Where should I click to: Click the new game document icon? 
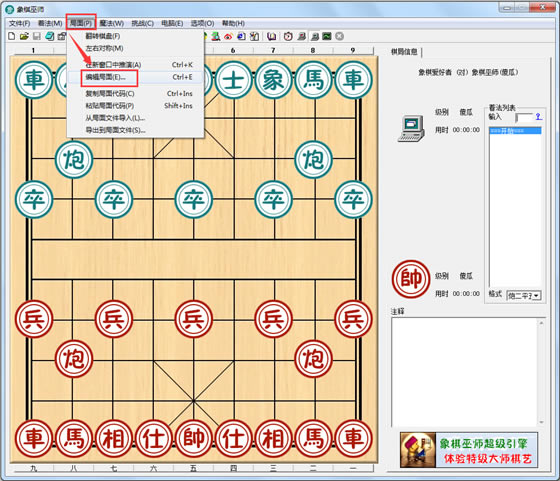tap(12, 36)
